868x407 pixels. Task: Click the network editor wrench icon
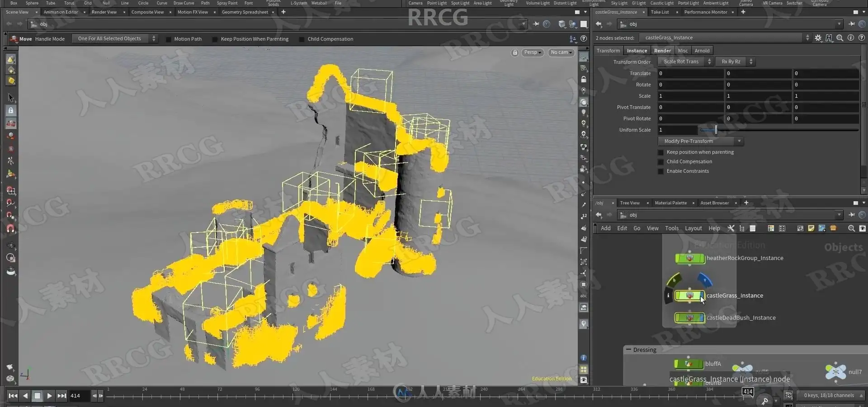[x=731, y=228]
